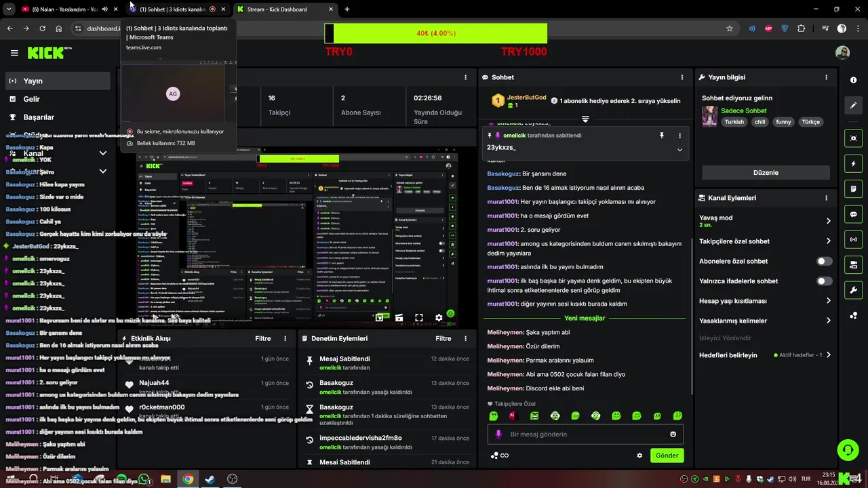Click the three-dots cluster icon in right rail
The image size is (868, 488).
[x=853, y=315]
